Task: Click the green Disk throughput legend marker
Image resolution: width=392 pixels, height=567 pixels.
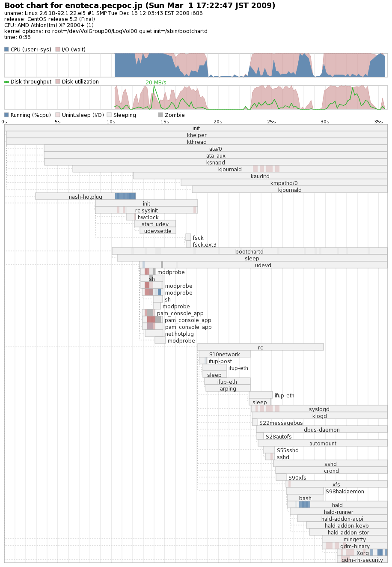Action: coord(6,82)
